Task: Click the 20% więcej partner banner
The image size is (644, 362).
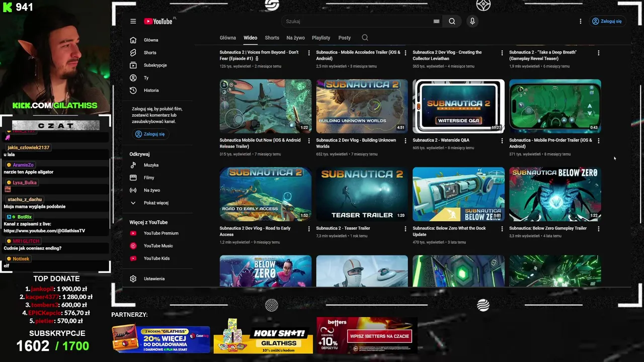Action: tap(161, 338)
